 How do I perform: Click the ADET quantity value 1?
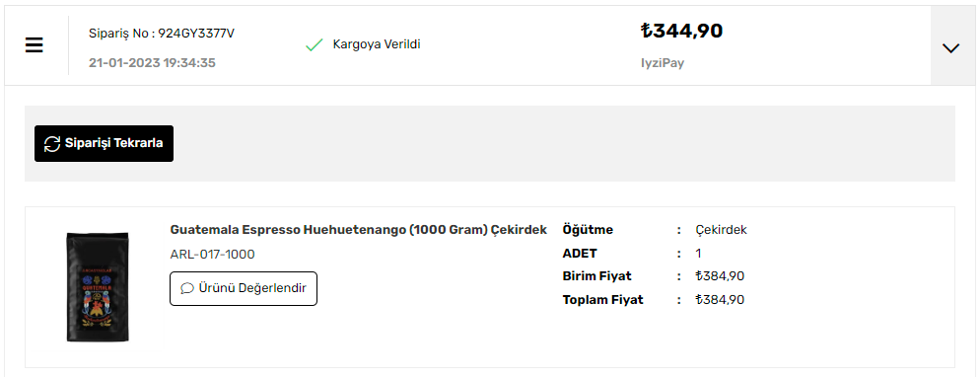pos(699,254)
